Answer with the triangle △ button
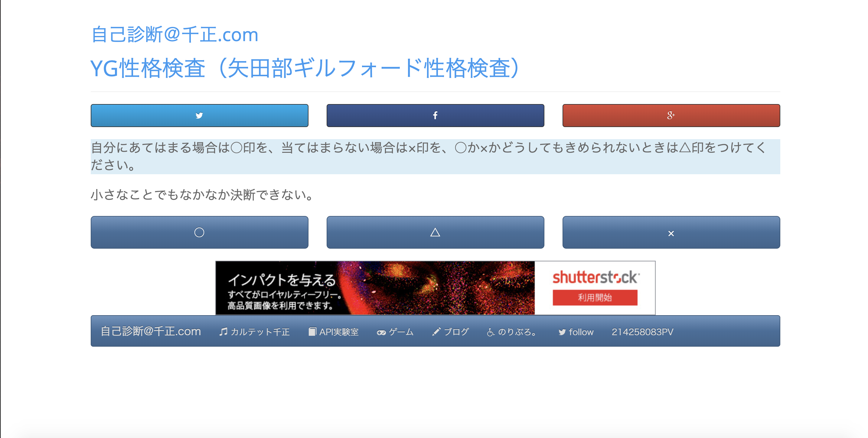Image resolution: width=868 pixels, height=438 pixels. coord(435,233)
